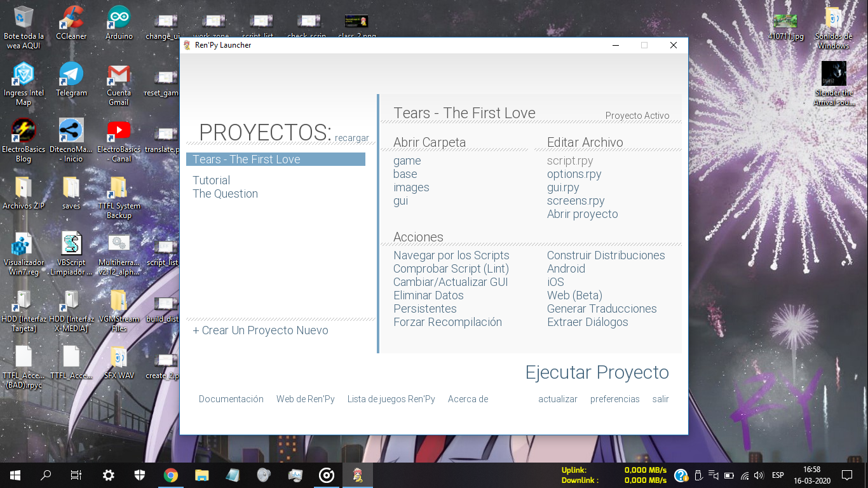Open preferencias in the launcher

(614, 399)
